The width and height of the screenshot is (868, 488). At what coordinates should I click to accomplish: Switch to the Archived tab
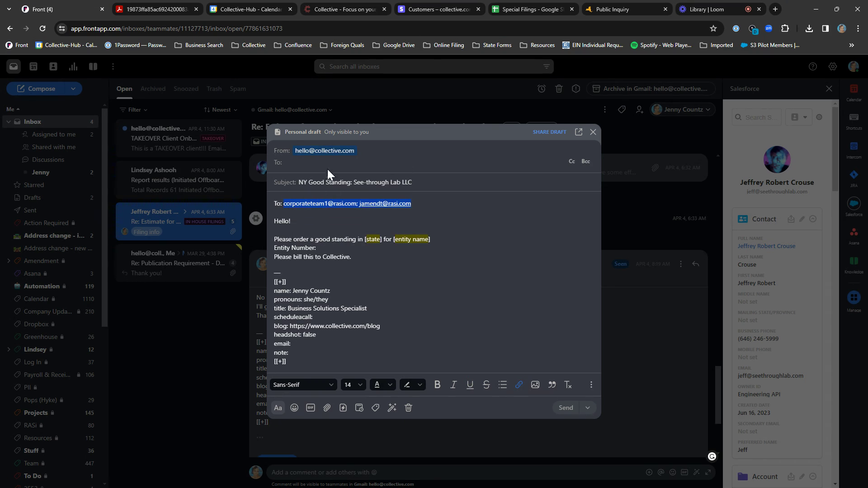pos(153,89)
